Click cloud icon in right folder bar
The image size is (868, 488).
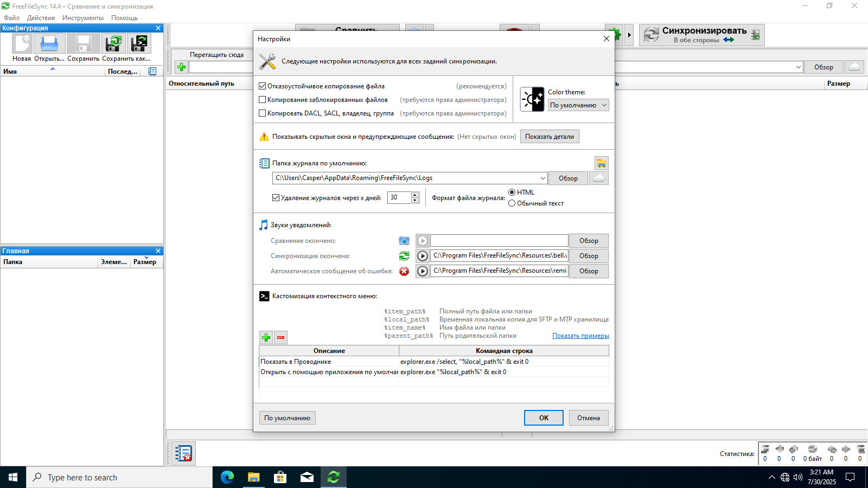pyautogui.click(x=854, y=67)
